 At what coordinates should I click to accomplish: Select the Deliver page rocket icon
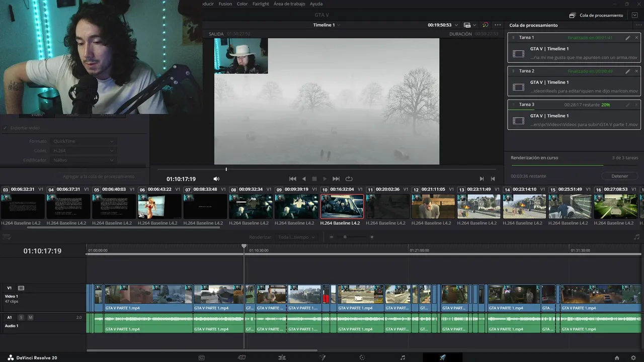point(443,357)
